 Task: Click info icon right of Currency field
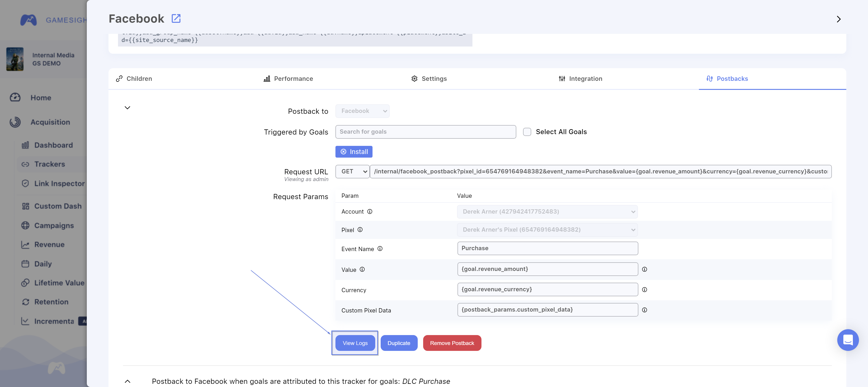(644, 289)
